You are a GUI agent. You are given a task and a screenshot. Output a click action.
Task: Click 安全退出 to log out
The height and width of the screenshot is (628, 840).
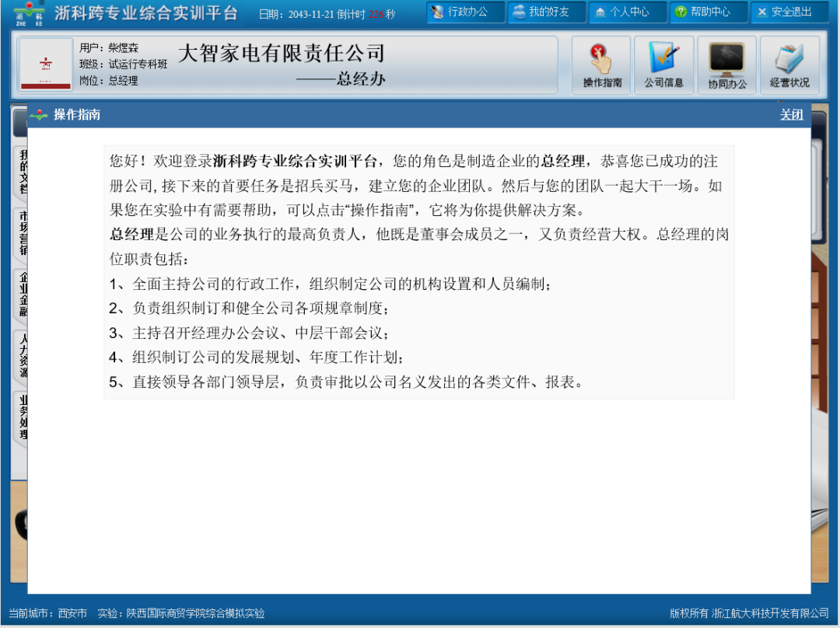pyautogui.click(x=789, y=12)
